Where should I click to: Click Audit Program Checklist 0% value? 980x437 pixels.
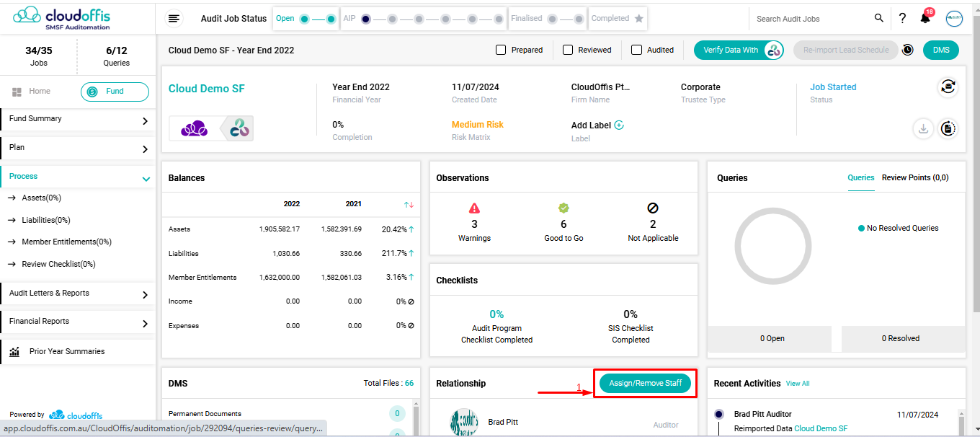(496, 314)
